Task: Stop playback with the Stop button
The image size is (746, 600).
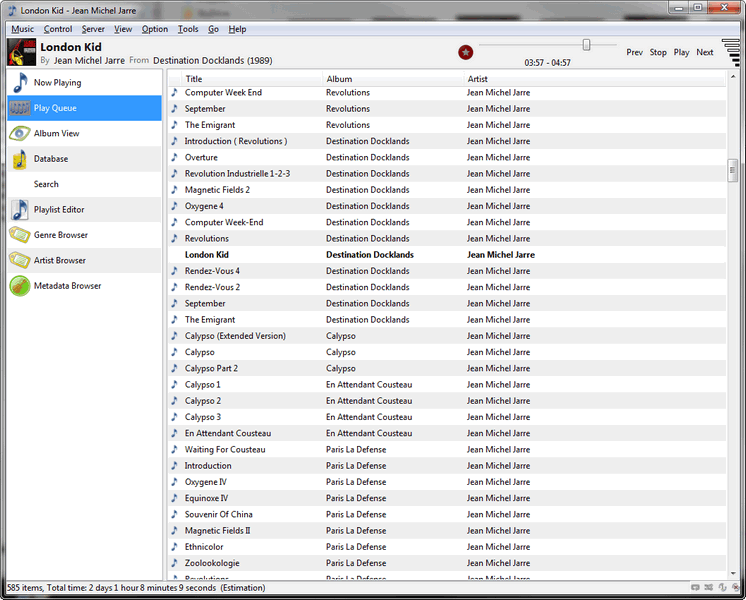Action: (x=658, y=52)
